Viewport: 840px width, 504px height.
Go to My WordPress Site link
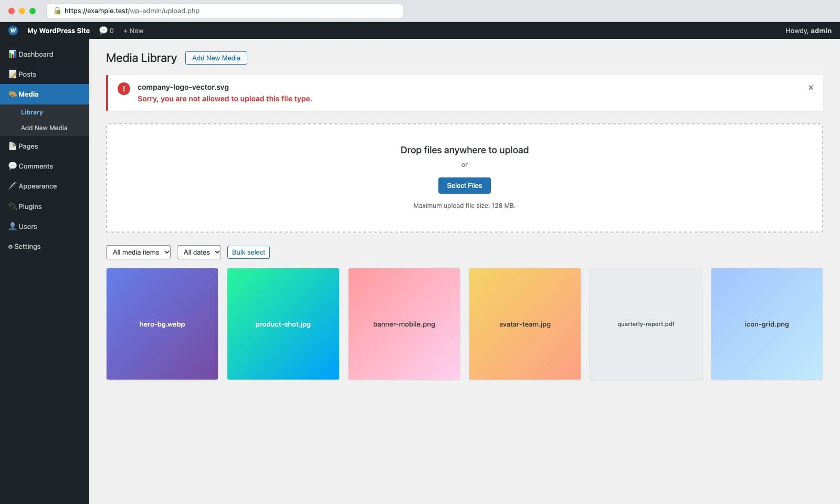coord(58,30)
